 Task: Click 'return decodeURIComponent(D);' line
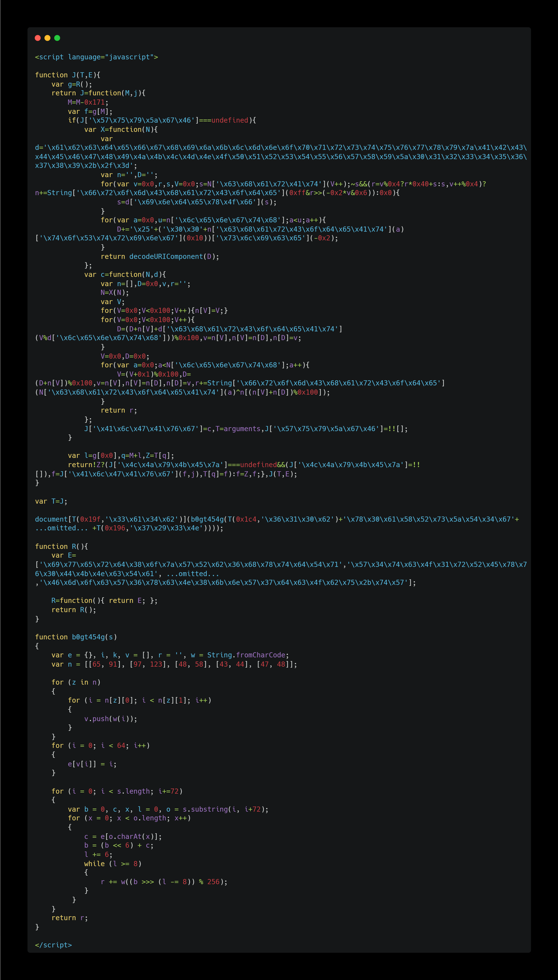[x=160, y=256]
